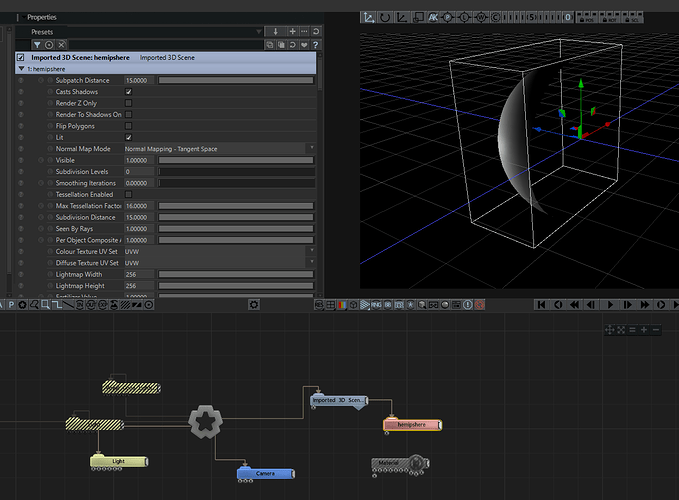
Task: Select the move/translate gizmo tool
Action: coord(369,18)
